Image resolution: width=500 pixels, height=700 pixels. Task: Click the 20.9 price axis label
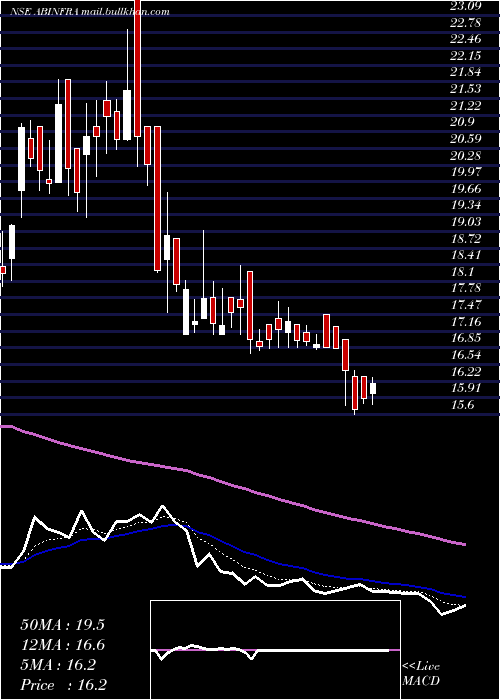(463, 122)
